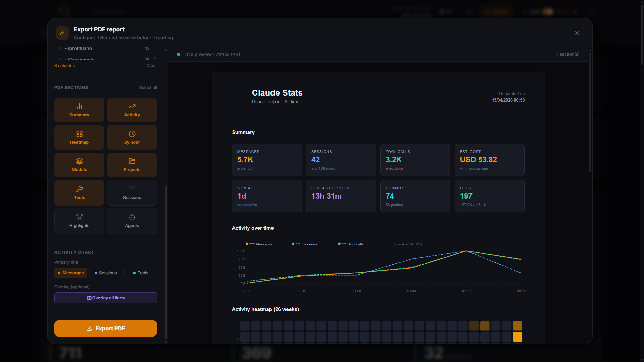
Task: Expand the chevron beside ~/Documents
Action: click(x=155, y=58)
